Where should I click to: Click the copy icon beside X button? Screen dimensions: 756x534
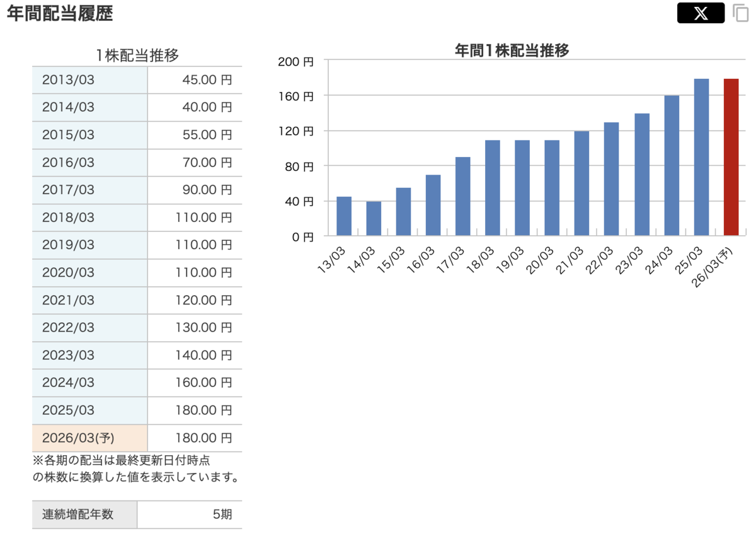pyautogui.click(x=740, y=13)
